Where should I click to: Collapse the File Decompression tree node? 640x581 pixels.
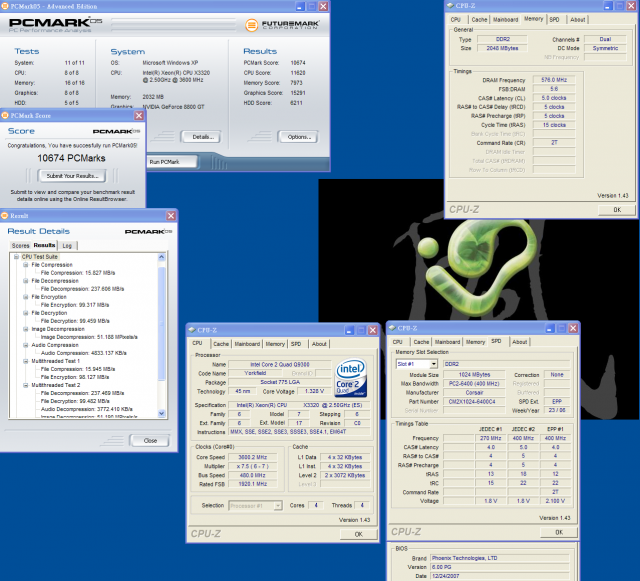pyautogui.click(x=26, y=281)
